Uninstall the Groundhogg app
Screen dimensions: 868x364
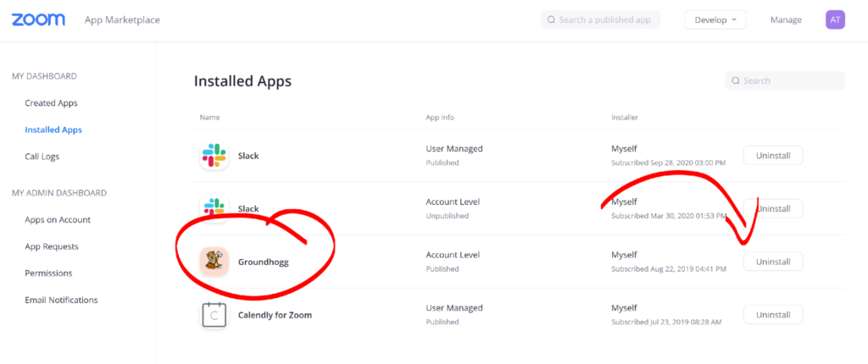pyautogui.click(x=772, y=262)
